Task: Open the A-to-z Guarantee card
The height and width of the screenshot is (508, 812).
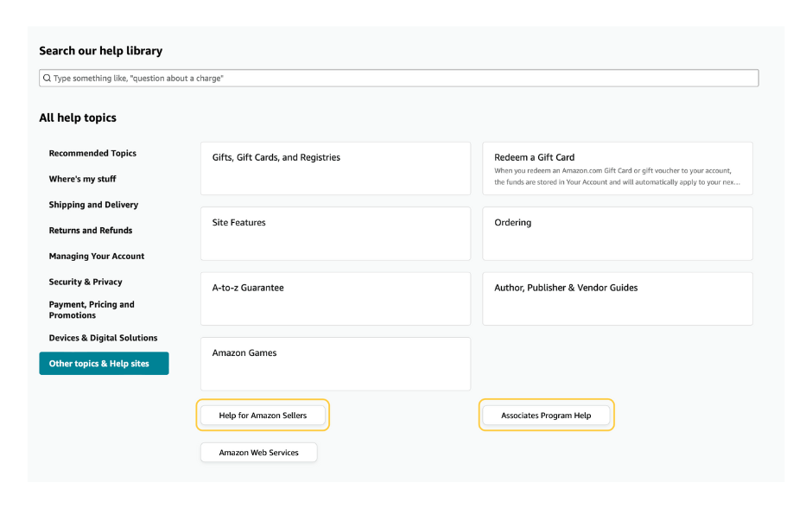Action: 335,299
